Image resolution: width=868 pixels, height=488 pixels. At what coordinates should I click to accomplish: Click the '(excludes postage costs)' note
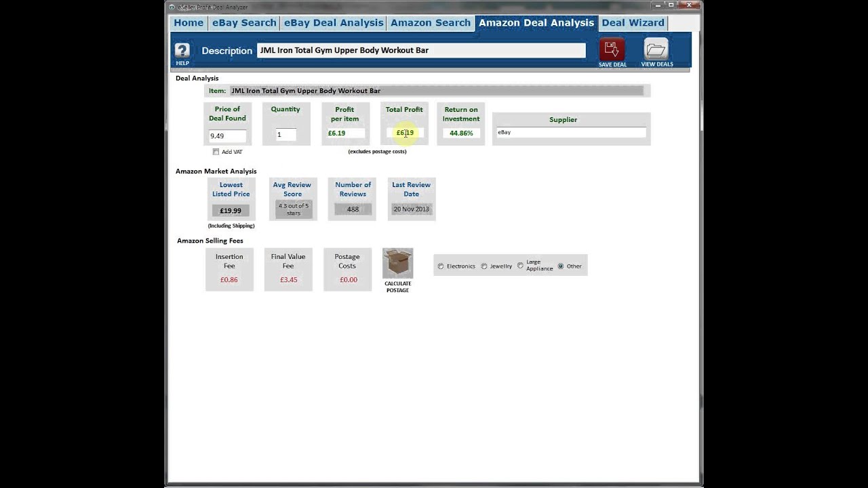coord(377,151)
